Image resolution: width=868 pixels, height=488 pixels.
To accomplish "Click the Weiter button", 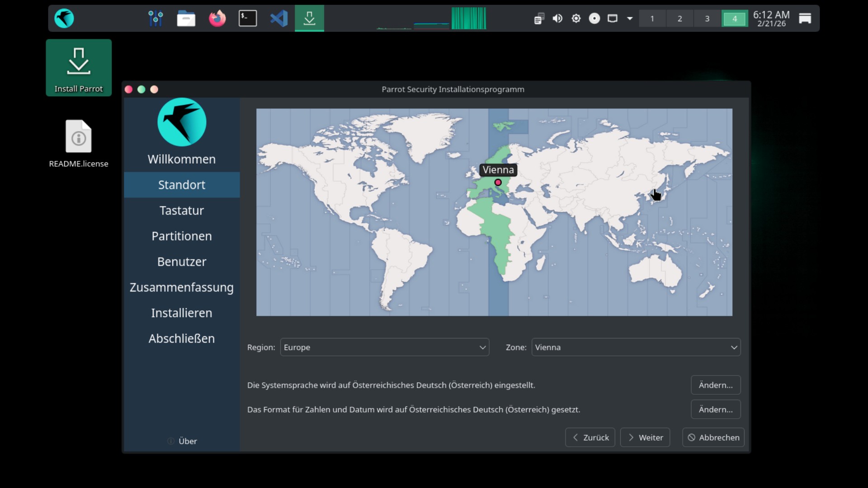I will (x=645, y=437).
